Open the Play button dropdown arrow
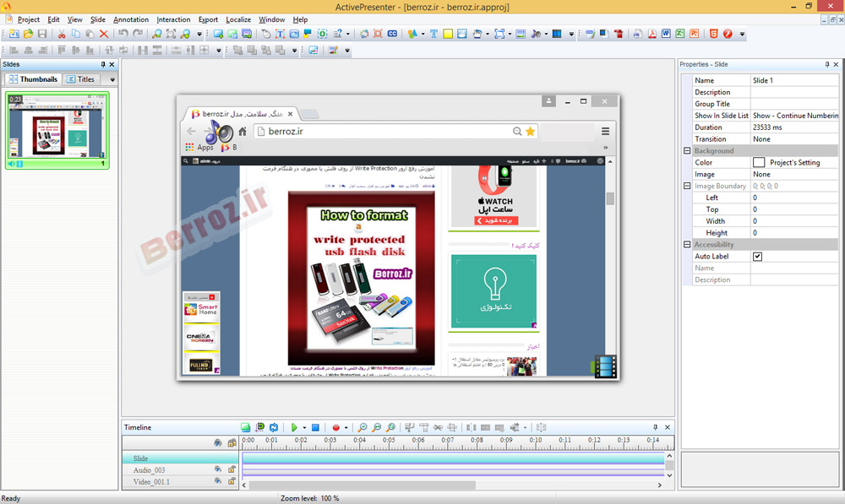The image size is (845, 504). coord(304,428)
